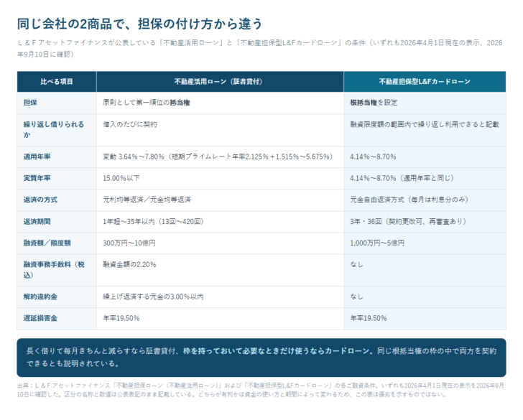Image resolution: width=523 pixels, height=420 pixels.
Task: Click the 不動産担保型L&Fカードローン column header
Action: coord(425,81)
